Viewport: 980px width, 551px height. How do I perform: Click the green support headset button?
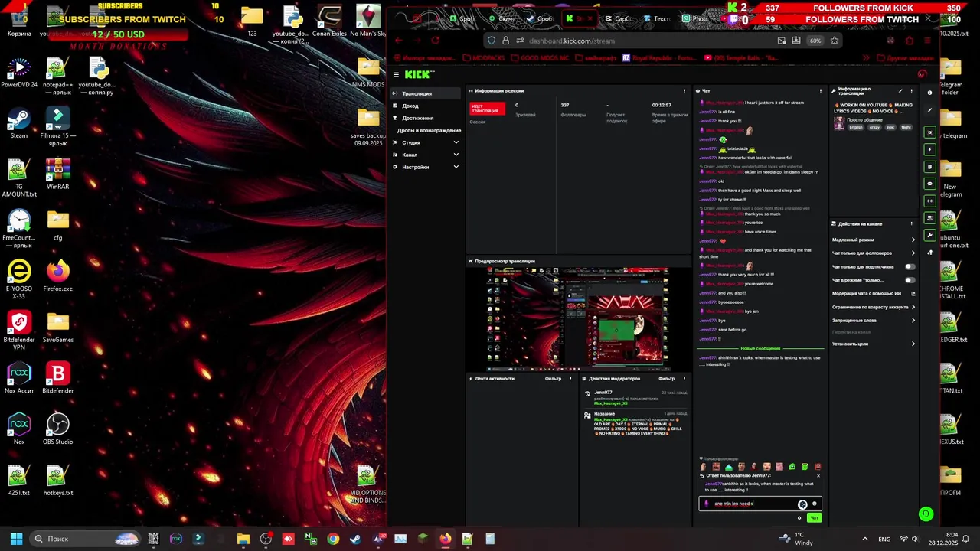point(926,514)
